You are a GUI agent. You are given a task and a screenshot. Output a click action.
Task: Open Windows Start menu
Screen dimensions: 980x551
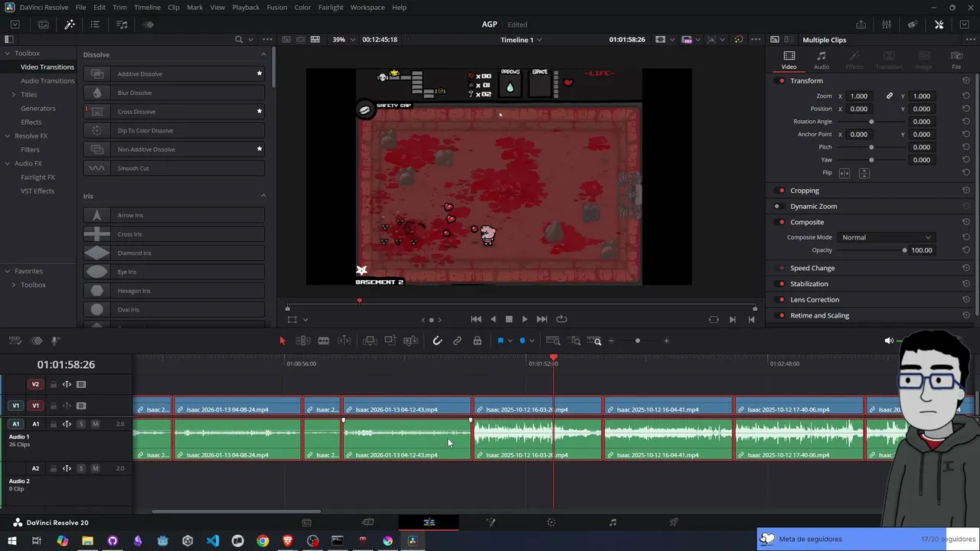tap(12, 541)
